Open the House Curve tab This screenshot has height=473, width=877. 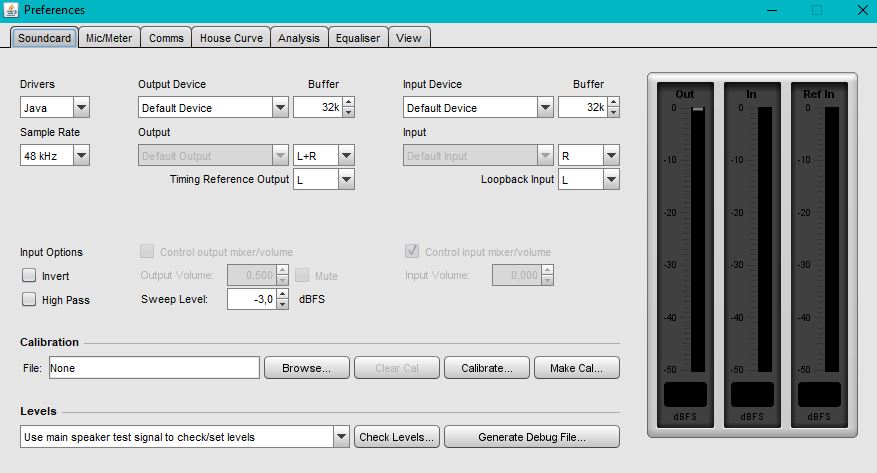(x=231, y=38)
